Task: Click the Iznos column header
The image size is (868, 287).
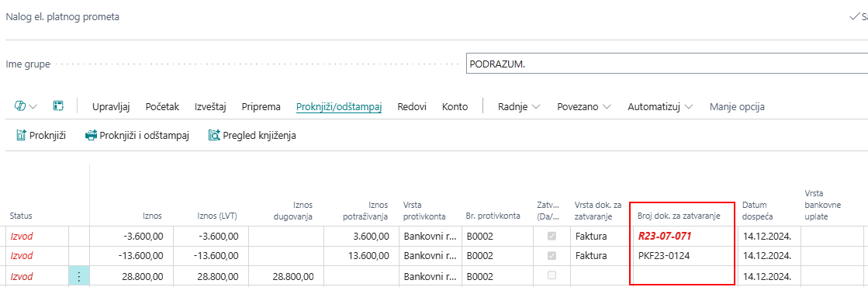Action: coord(151,216)
